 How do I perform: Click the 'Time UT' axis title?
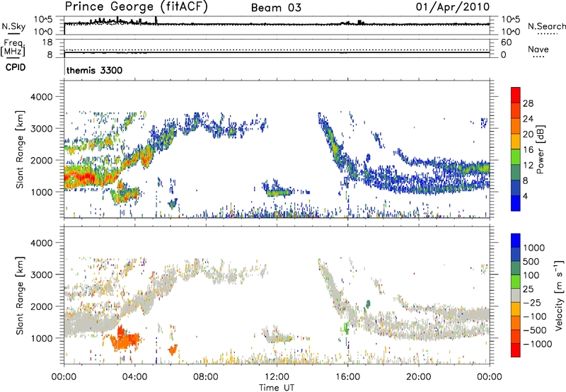[277, 388]
